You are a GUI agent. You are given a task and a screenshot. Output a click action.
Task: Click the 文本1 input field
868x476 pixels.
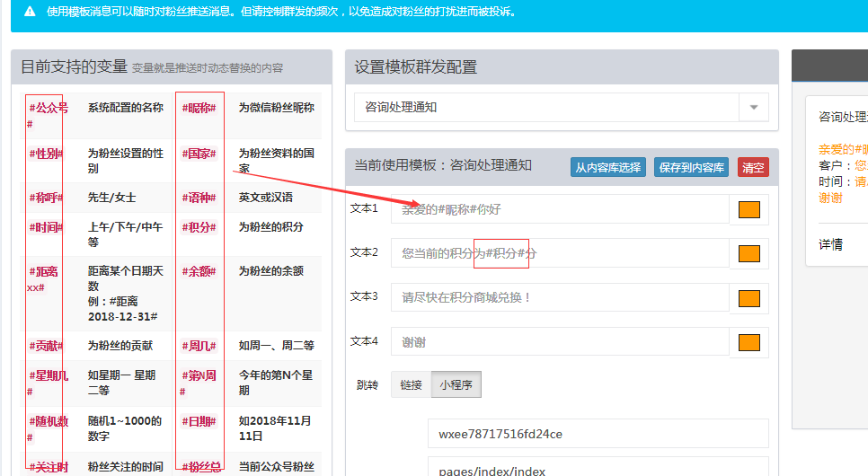[x=560, y=209]
